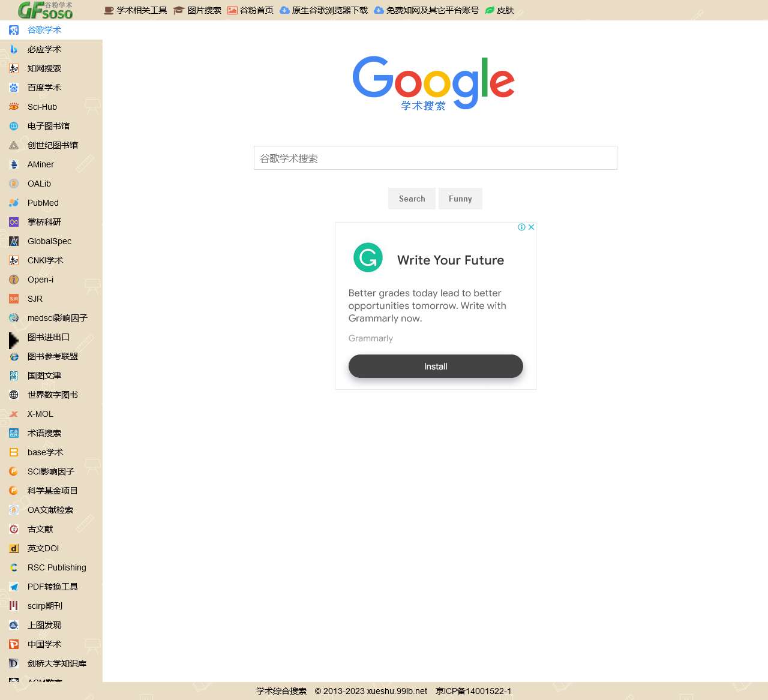
Task: Click the Grammarly advertiser name text
Action: pos(371,338)
